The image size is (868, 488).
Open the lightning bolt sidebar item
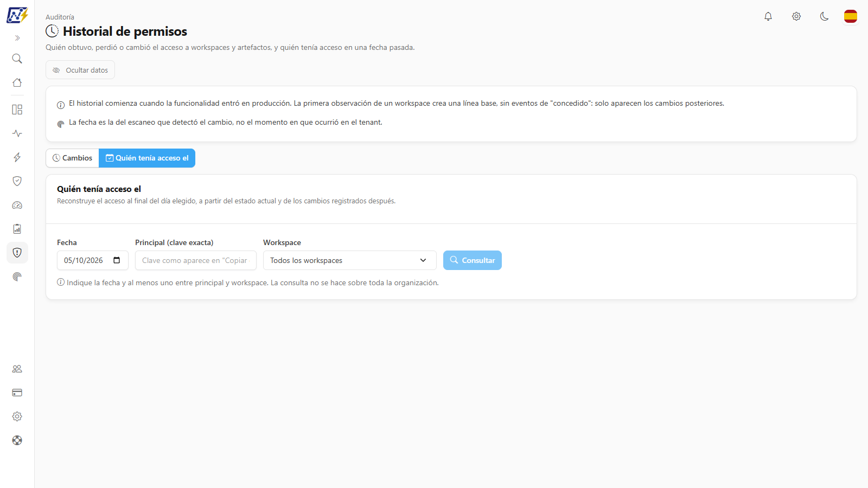(17, 157)
